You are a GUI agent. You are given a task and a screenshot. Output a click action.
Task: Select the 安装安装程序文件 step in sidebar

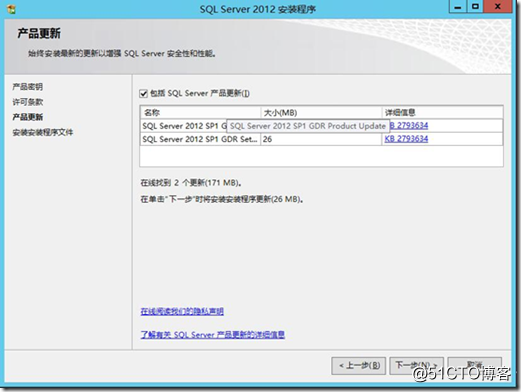43,132
